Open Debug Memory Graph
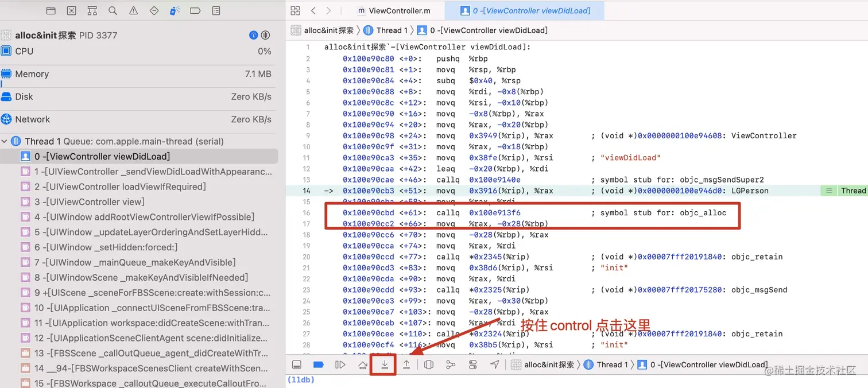This screenshot has width=868, height=388. pyautogui.click(x=451, y=364)
